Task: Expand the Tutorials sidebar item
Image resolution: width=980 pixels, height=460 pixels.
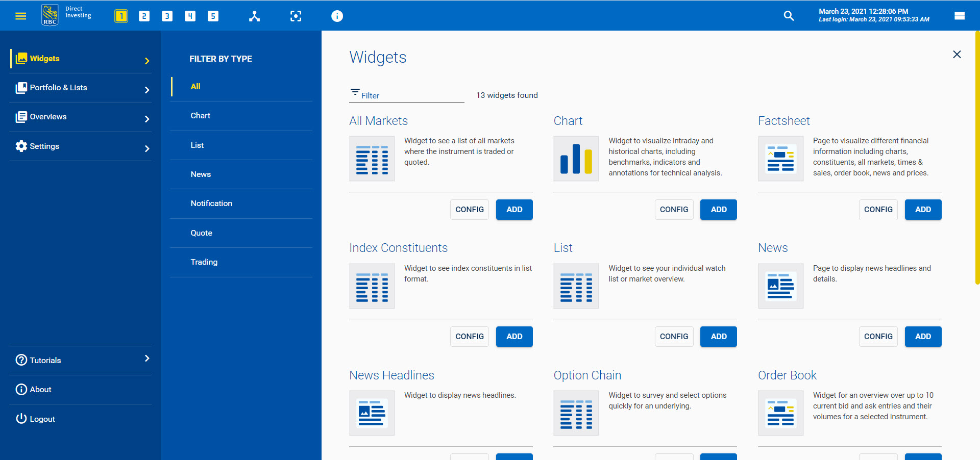Action: (44, 360)
